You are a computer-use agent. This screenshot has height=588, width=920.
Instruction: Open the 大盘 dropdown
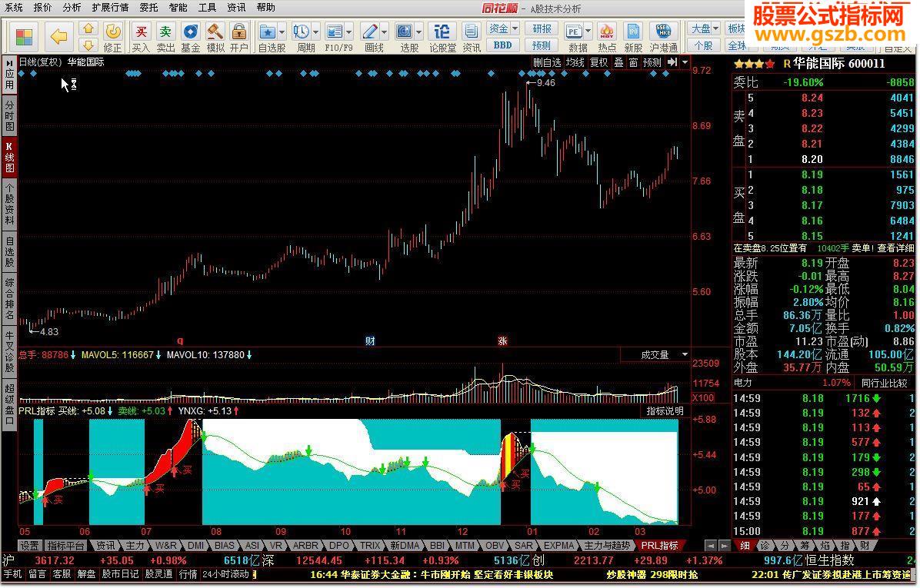coord(705,28)
